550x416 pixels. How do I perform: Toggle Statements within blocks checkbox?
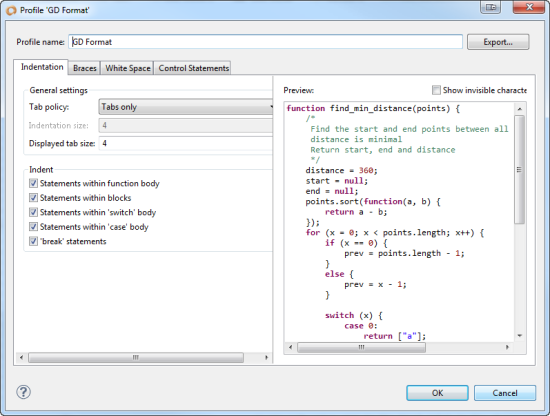tap(33, 198)
